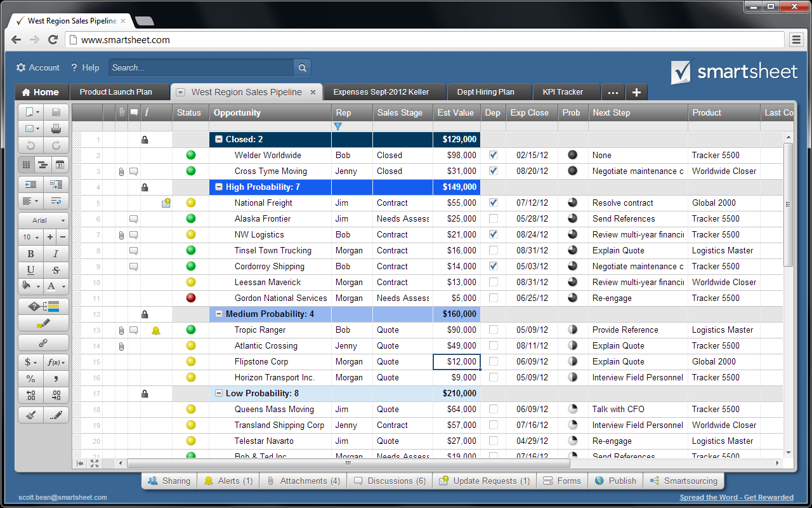Open the Arial font dropdown

pos(43,220)
